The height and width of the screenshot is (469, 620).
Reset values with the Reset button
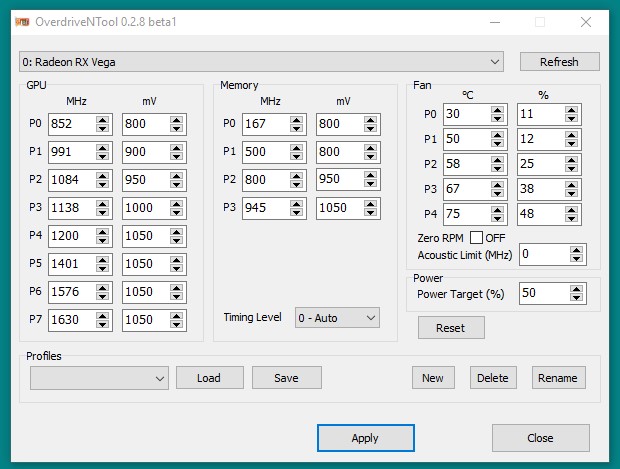coord(450,328)
